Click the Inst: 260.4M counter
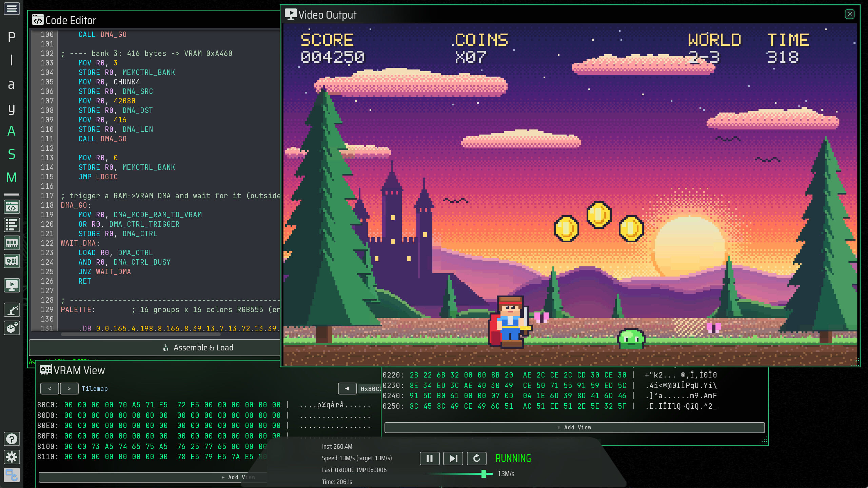Screen dimensions: 868x488 [x=337, y=447]
